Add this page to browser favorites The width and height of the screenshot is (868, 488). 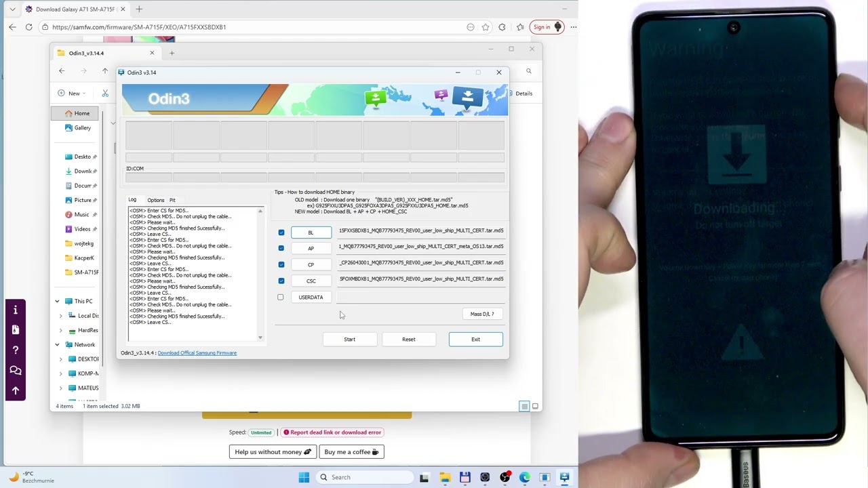486,27
